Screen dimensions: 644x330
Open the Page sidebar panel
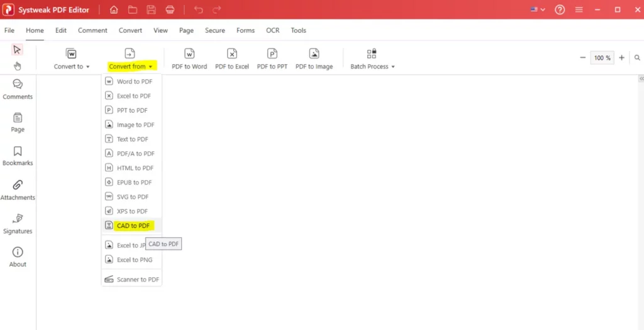click(18, 123)
